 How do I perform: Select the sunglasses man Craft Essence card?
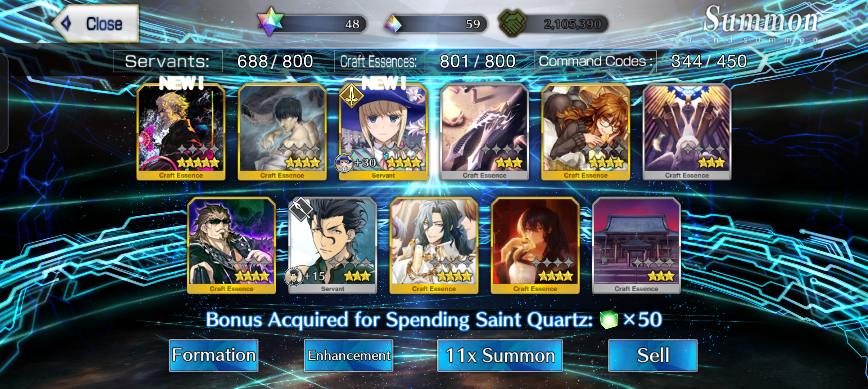tap(231, 245)
